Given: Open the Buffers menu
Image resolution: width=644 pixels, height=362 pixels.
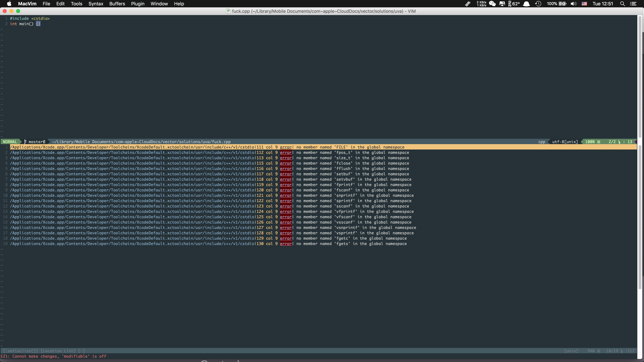Looking at the screenshot, I should [x=117, y=4].
